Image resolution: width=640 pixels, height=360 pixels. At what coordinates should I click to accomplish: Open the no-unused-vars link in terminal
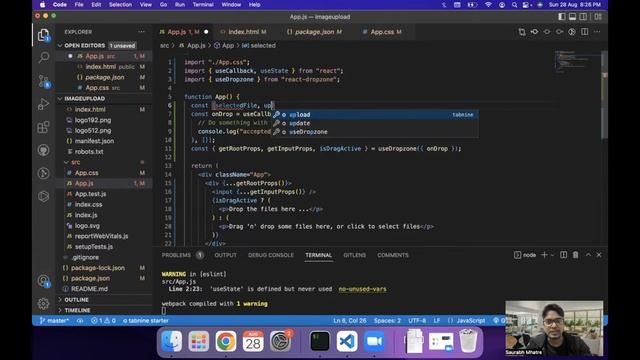362,289
